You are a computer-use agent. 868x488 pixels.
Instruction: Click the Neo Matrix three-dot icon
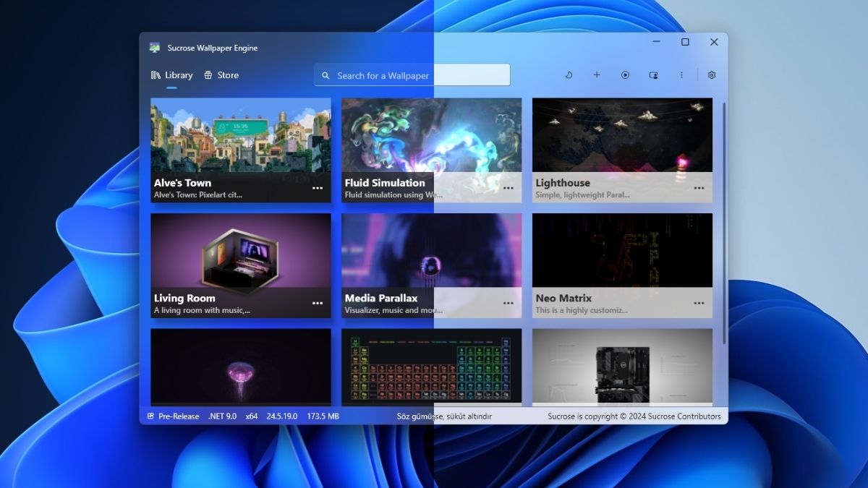click(x=699, y=304)
